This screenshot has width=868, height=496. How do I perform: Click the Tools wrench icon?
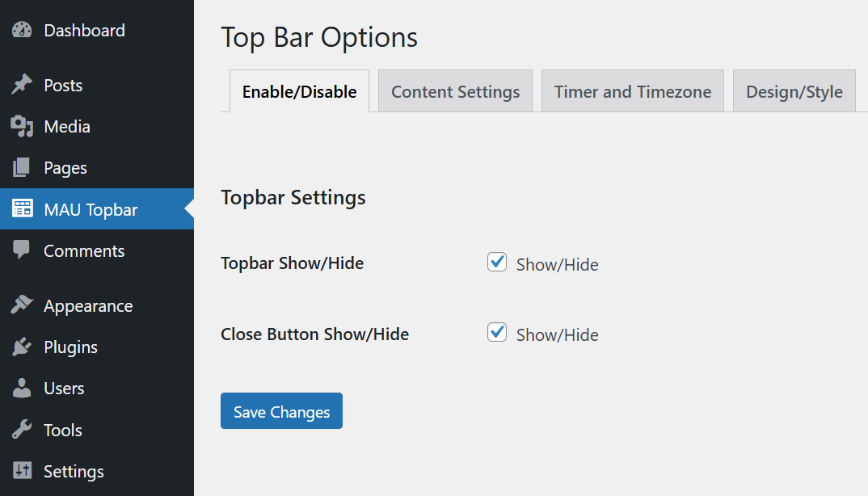tap(22, 430)
